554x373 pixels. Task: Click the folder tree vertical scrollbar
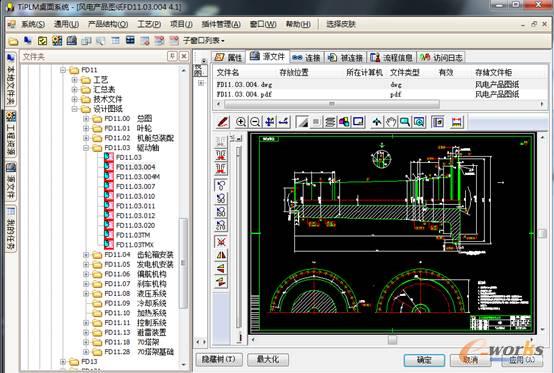(183, 263)
